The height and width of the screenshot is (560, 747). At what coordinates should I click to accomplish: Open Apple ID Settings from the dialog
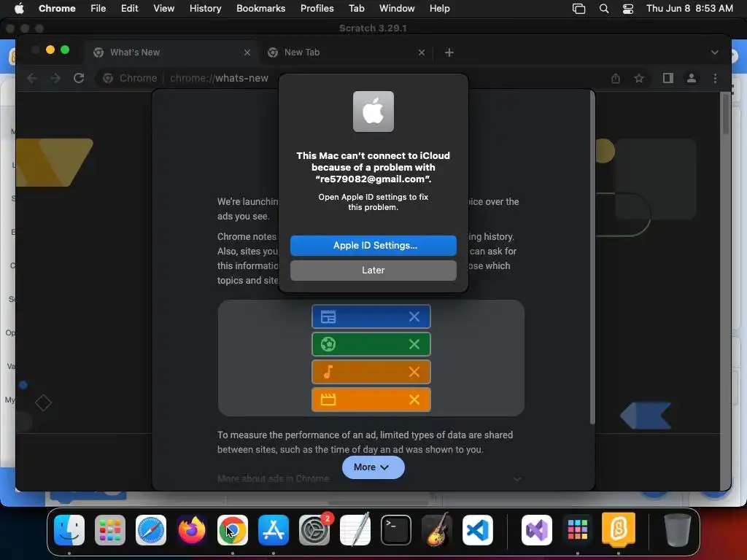click(373, 245)
